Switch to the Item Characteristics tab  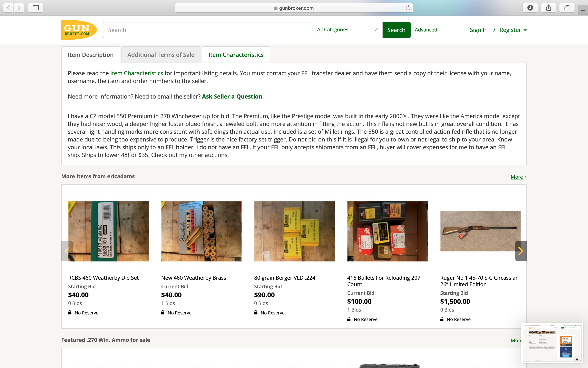pos(236,55)
